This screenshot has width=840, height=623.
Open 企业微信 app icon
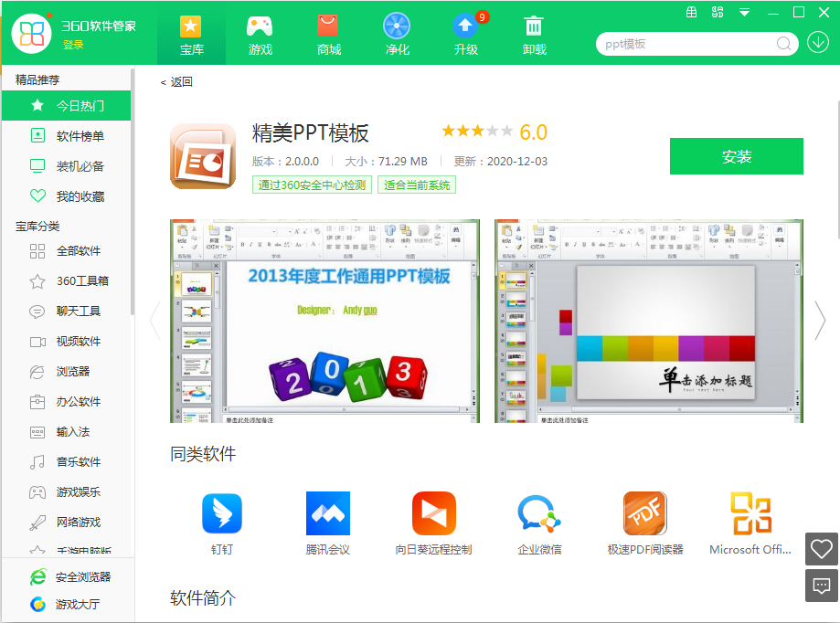pyautogui.click(x=539, y=513)
